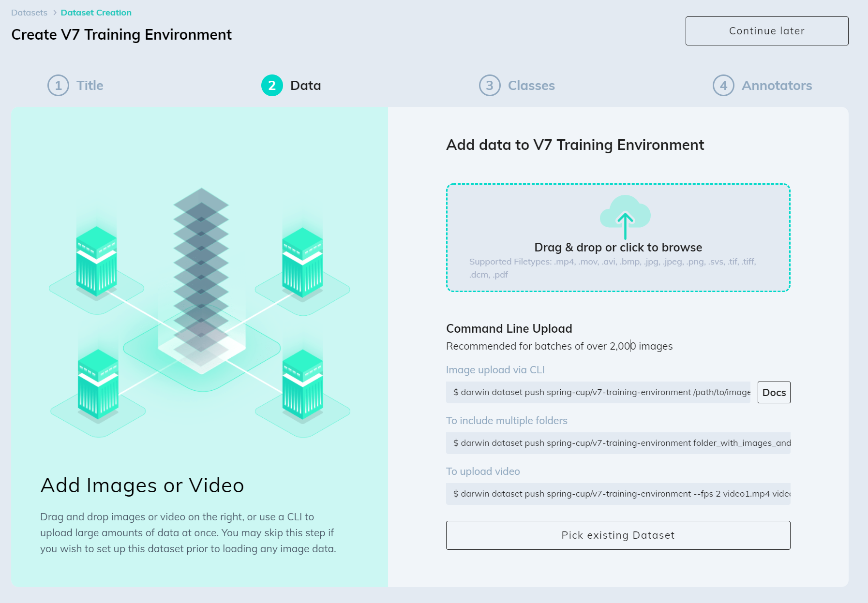The image size is (868, 603).
Task: Select the step 2 Data circle icon
Action: [x=271, y=85]
